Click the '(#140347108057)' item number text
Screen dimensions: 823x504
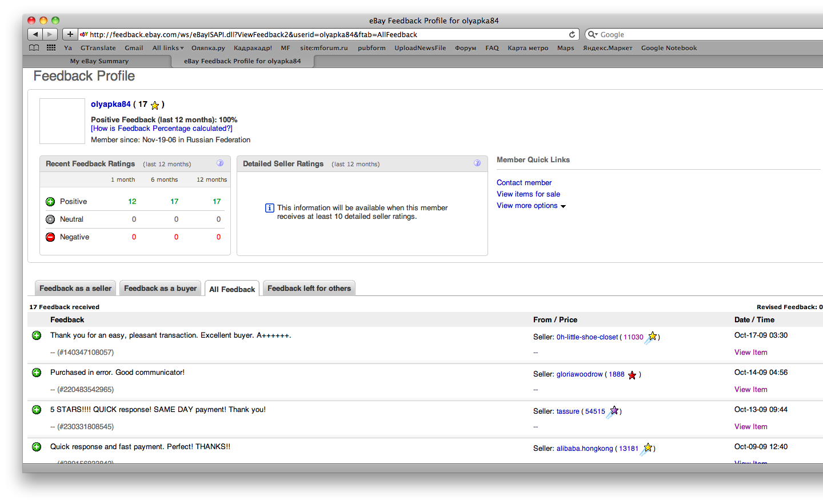85,353
